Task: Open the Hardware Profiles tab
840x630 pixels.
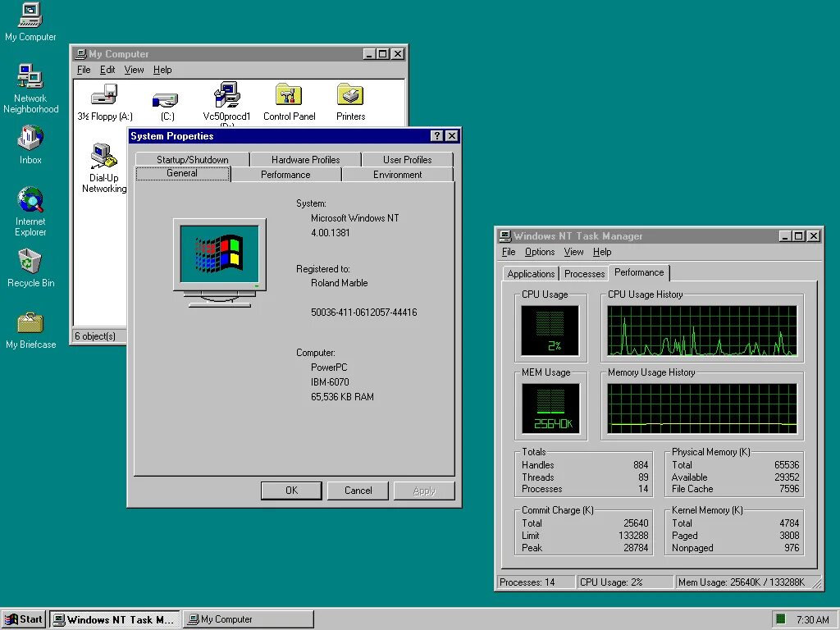Action: [305, 160]
